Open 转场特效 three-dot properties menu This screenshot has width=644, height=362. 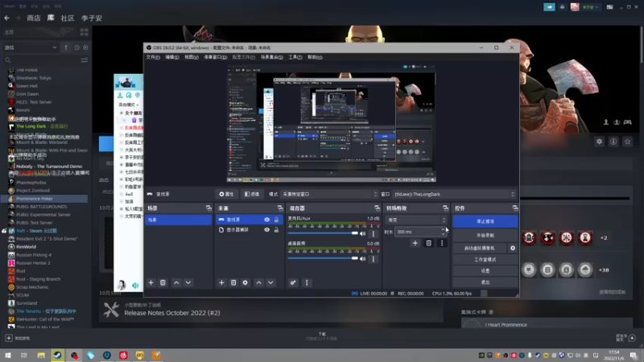click(442, 243)
